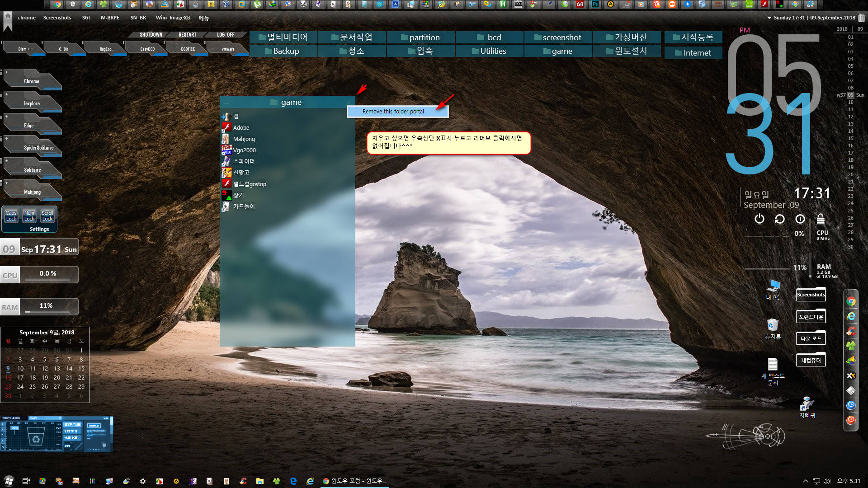Open 장기 game shortcut
This screenshot has height=488, width=868.
(x=238, y=195)
